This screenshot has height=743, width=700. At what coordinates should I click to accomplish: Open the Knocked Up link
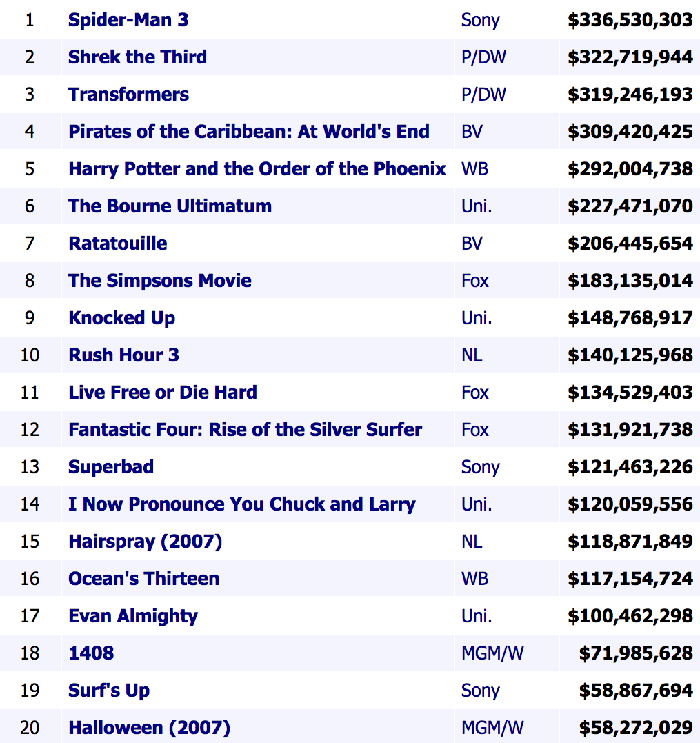pos(121,318)
